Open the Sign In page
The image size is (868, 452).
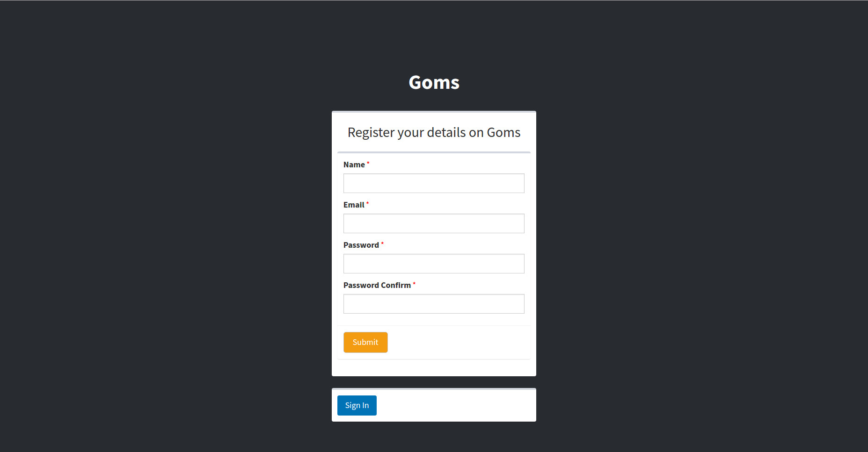pyautogui.click(x=357, y=405)
